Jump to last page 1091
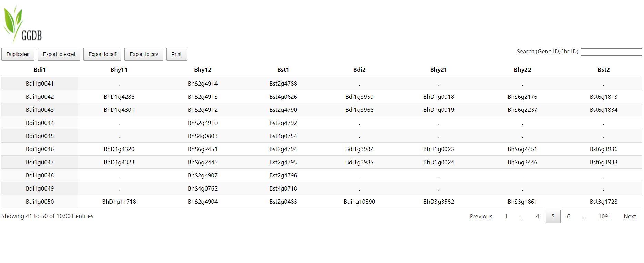 click(x=604, y=216)
